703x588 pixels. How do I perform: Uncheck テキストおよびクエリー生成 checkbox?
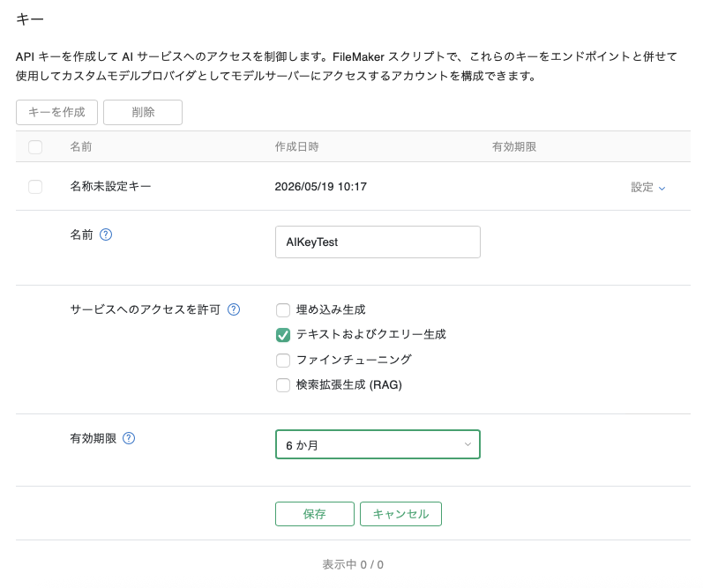click(283, 335)
